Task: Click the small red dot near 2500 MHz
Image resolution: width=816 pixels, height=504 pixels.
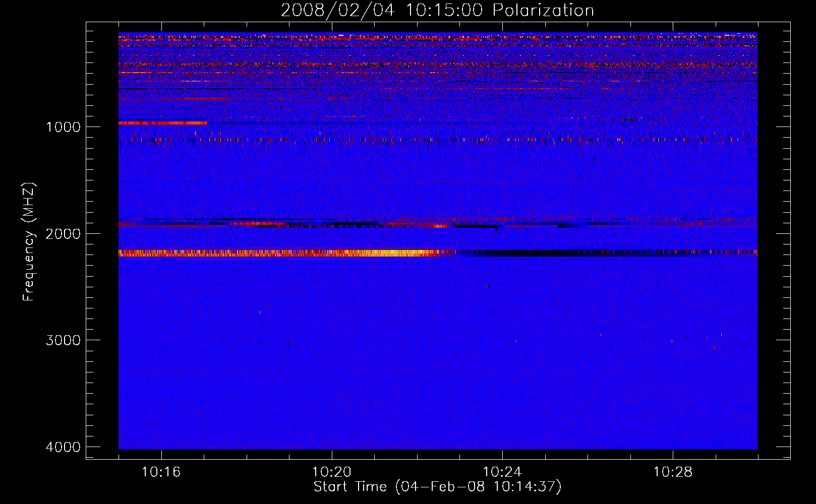Action: coord(487,286)
